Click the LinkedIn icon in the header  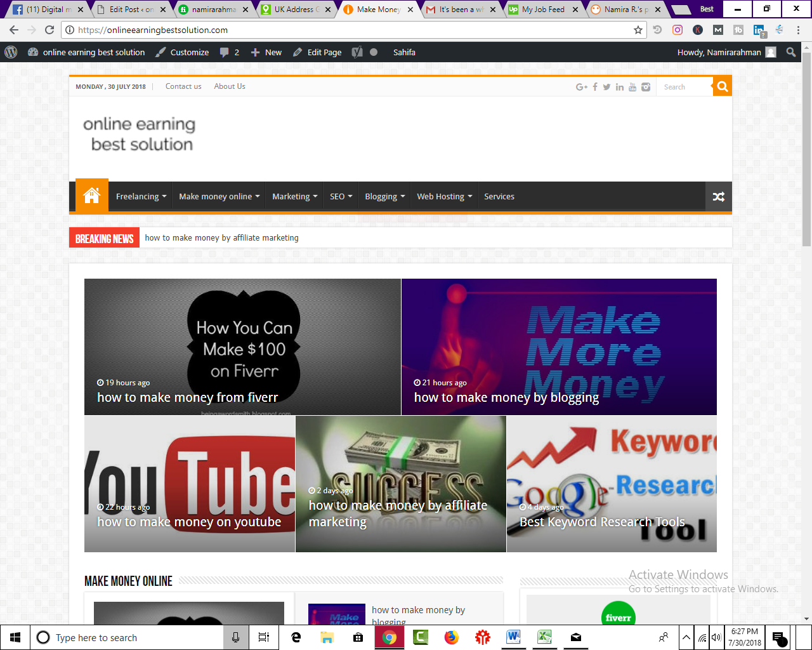click(620, 86)
